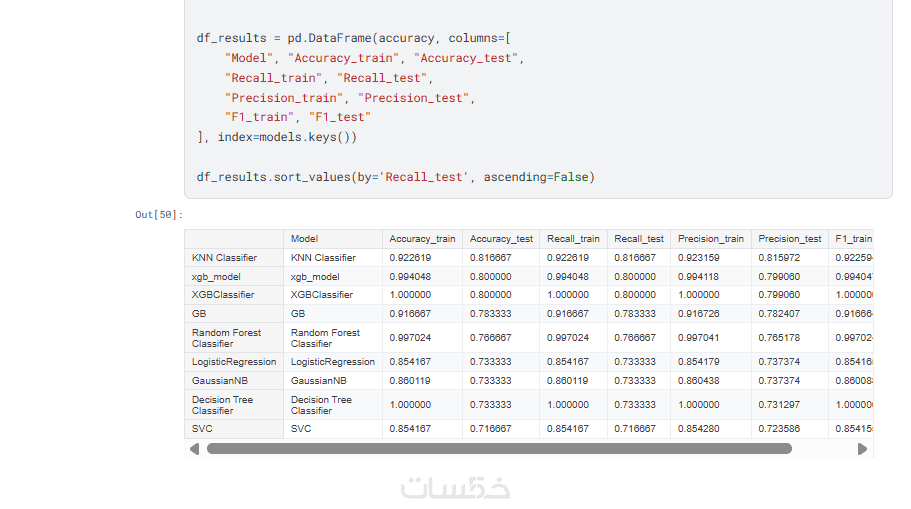Click the partially visible F1_train column header
Viewport: 911px width, 509px height.
pos(853,239)
